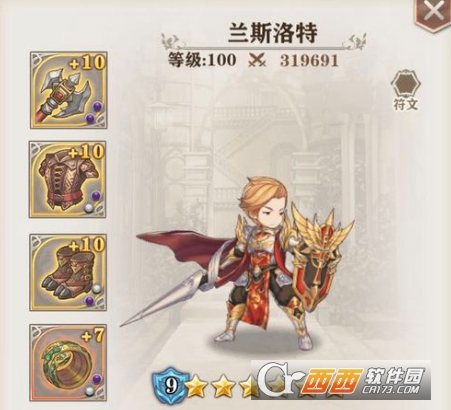The width and height of the screenshot is (451, 410).
Task: Click the 等级:100 level label
Action: (x=202, y=60)
